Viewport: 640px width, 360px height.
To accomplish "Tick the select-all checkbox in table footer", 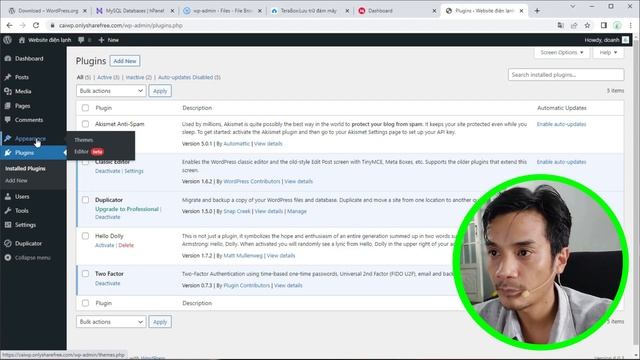I will (x=85, y=303).
